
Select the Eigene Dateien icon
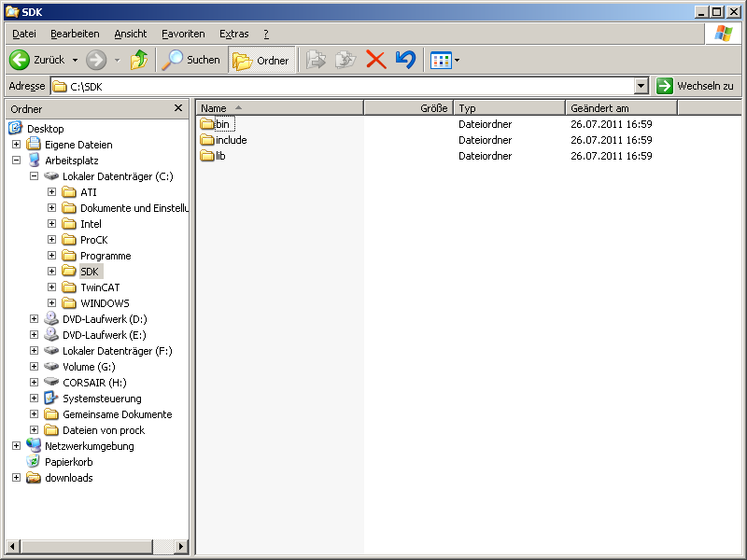[34, 144]
